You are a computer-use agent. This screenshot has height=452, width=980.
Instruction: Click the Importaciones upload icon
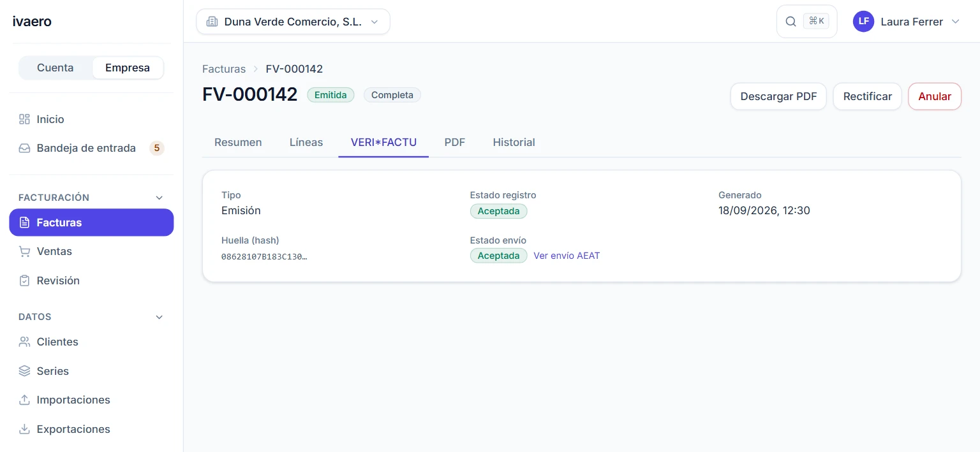click(x=25, y=400)
